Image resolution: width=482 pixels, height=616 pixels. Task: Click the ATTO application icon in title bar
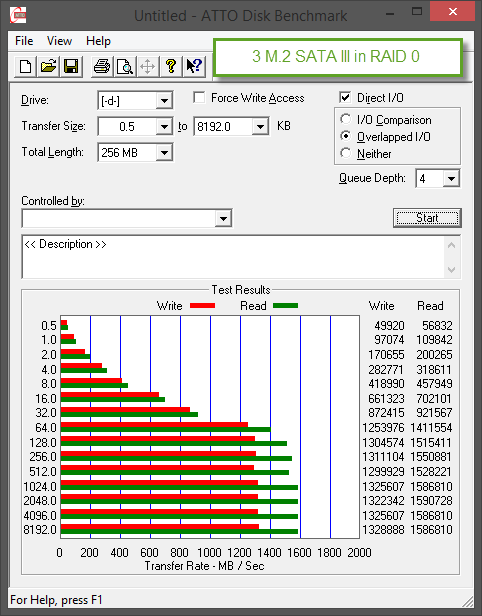(17, 15)
